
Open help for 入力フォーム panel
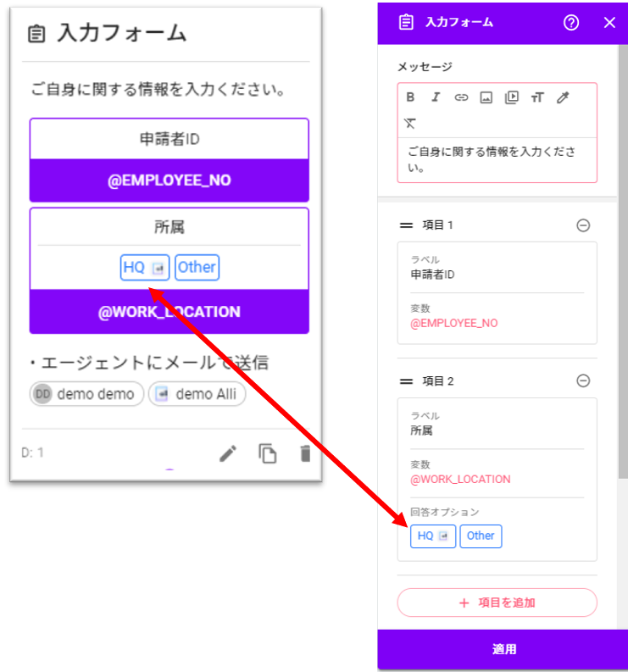tap(571, 22)
